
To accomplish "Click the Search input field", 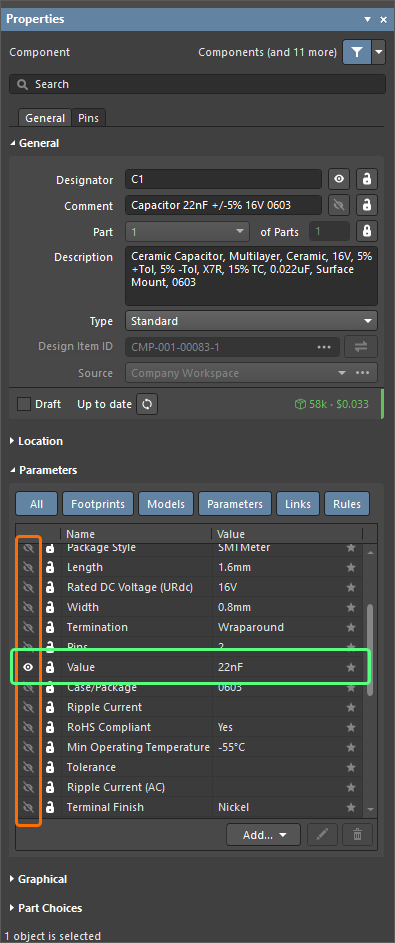I will [197, 84].
